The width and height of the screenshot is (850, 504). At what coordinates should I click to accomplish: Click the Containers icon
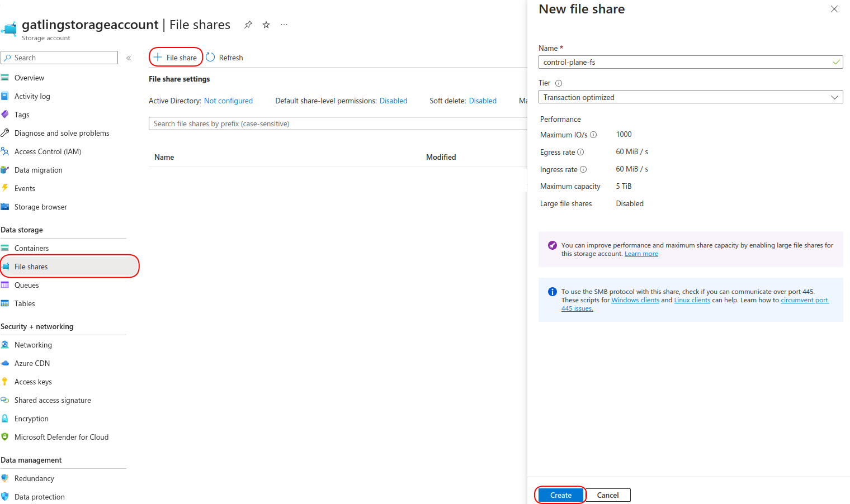click(5, 248)
